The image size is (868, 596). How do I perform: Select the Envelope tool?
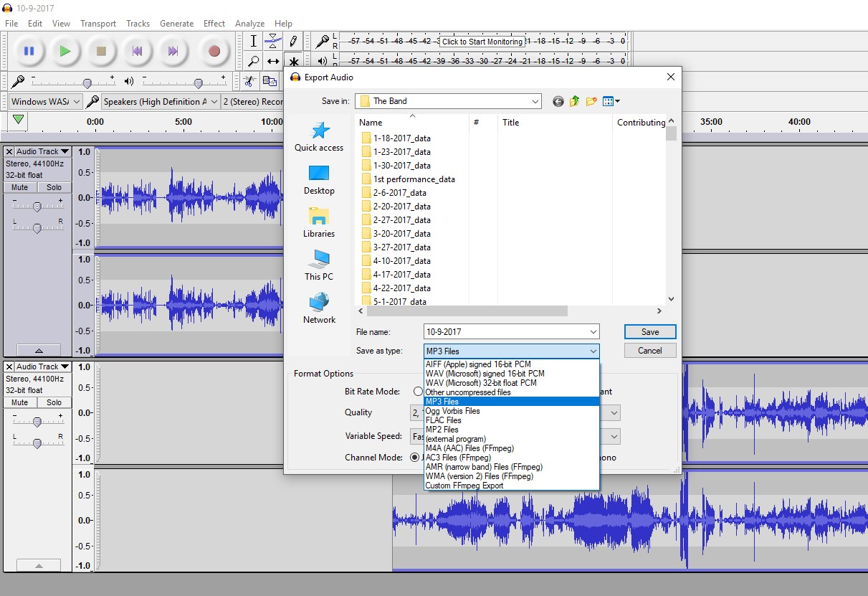click(x=273, y=41)
